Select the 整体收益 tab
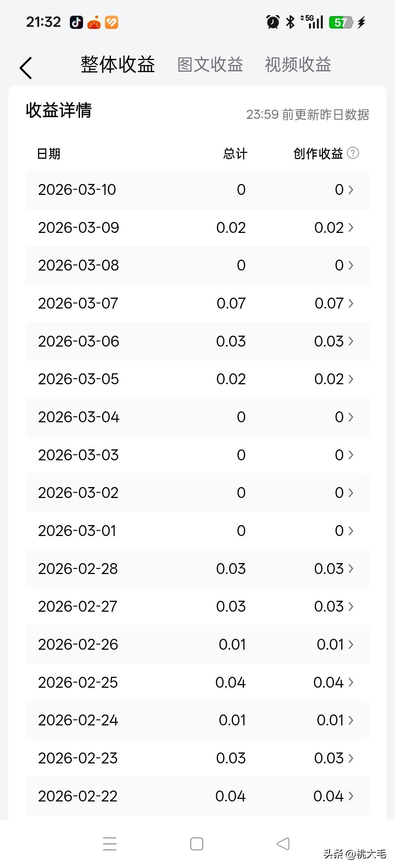The image size is (395, 868). tap(118, 65)
